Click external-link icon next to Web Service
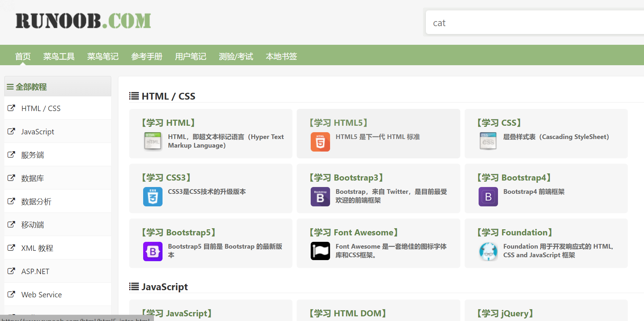This screenshot has height=321, width=644. tap(11, 294)
